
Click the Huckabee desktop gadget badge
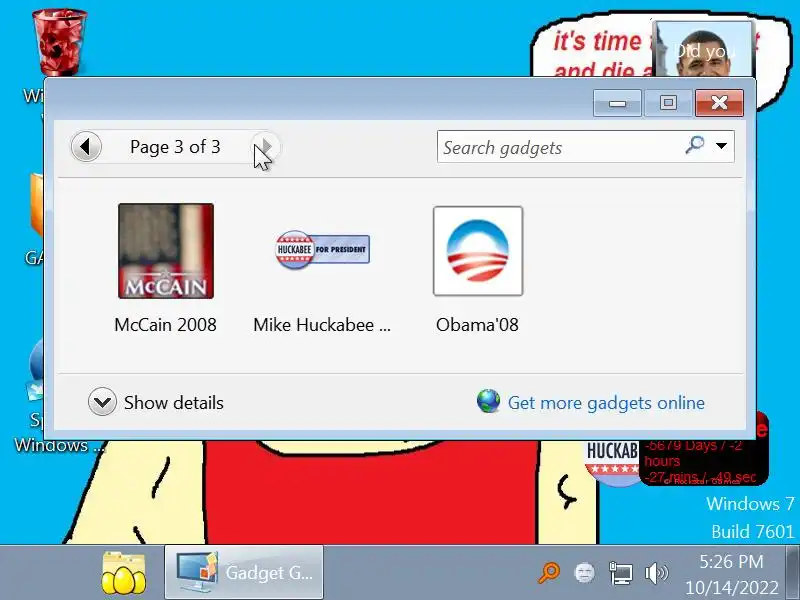pos(611,462)
